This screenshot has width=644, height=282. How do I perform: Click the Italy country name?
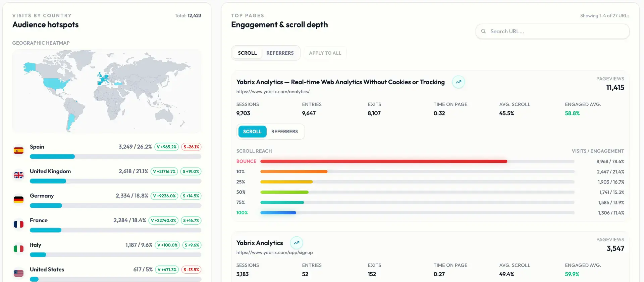35,245
